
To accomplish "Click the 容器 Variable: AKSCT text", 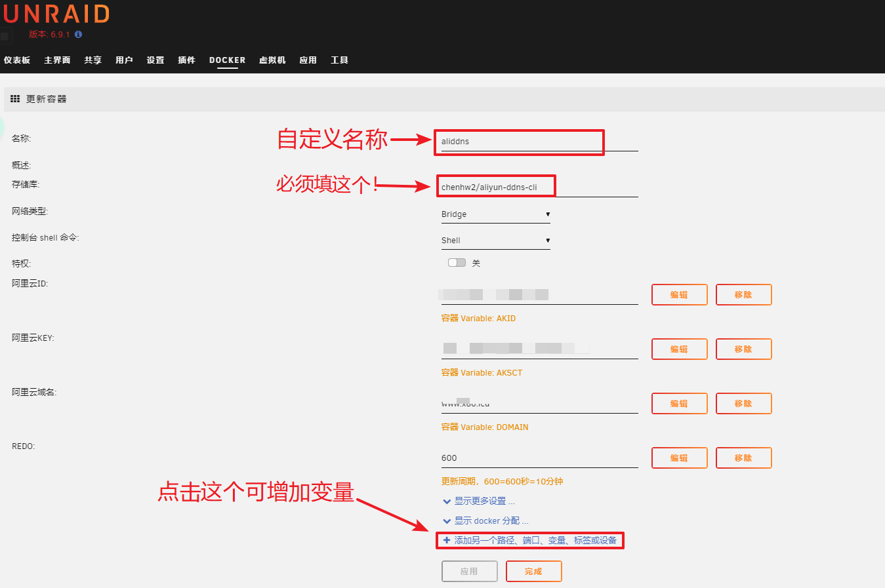I will coord(482,372).
